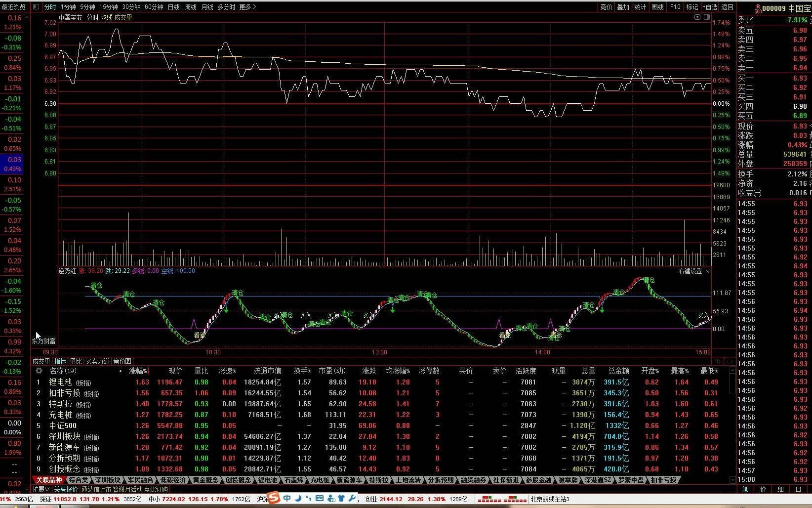Select the 关联品种 bottom tab

49,480
